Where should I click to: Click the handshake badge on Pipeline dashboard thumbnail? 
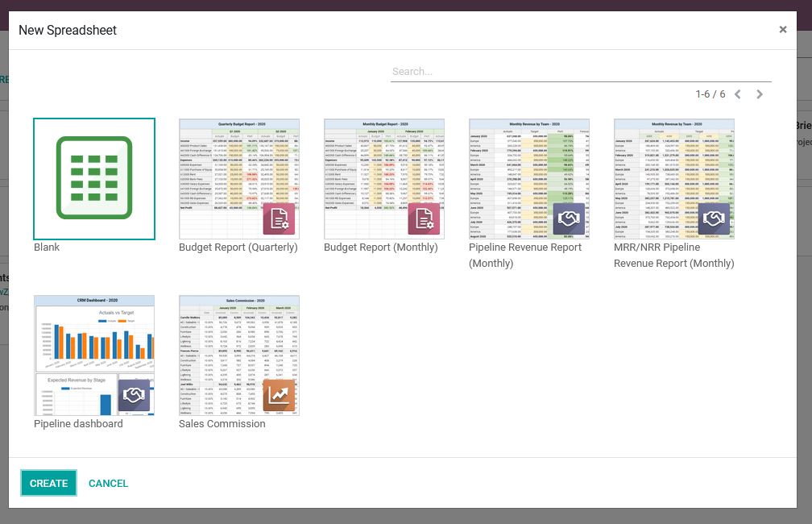[135, 395]
